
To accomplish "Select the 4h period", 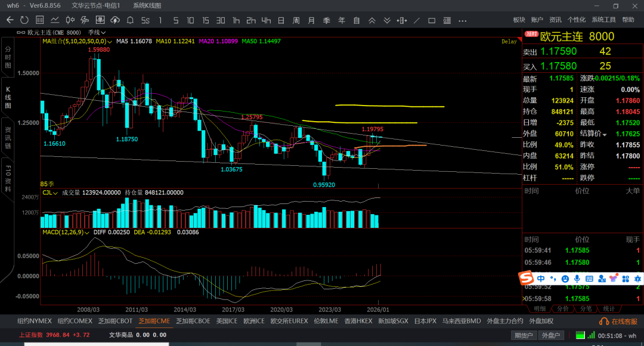I will pyautogui.click(x=266, y=20).
